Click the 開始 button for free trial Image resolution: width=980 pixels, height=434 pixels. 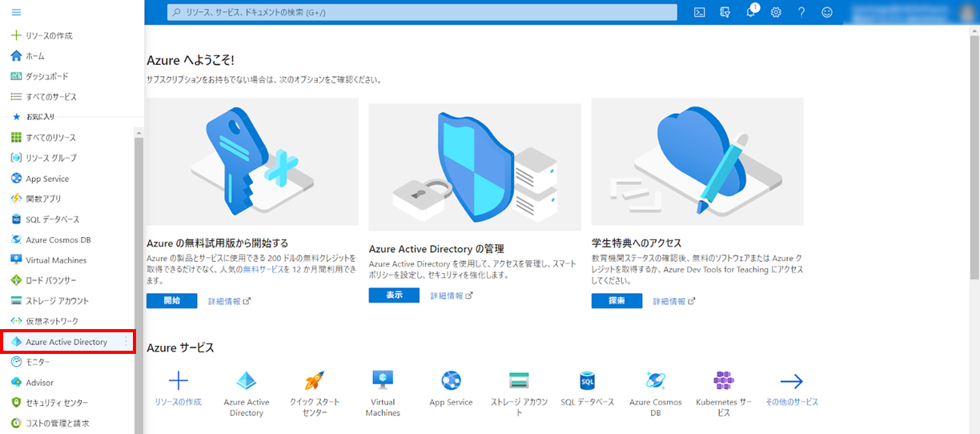171,300
